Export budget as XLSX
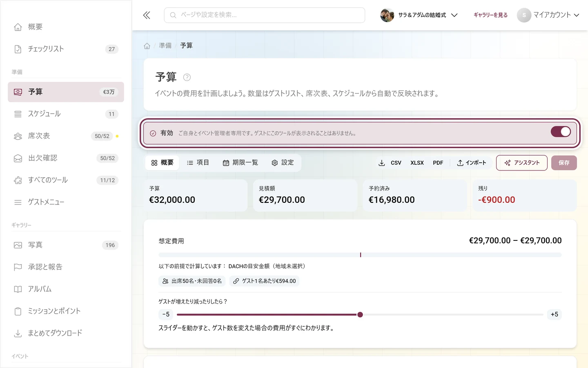The image size is (588, 368). [417, 163]
